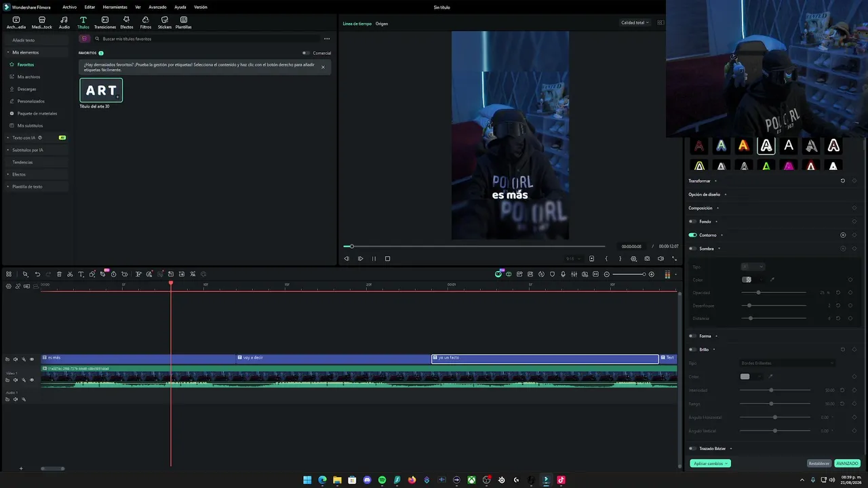Hide the Video 1 track with its eye icon

pos(31,380)
